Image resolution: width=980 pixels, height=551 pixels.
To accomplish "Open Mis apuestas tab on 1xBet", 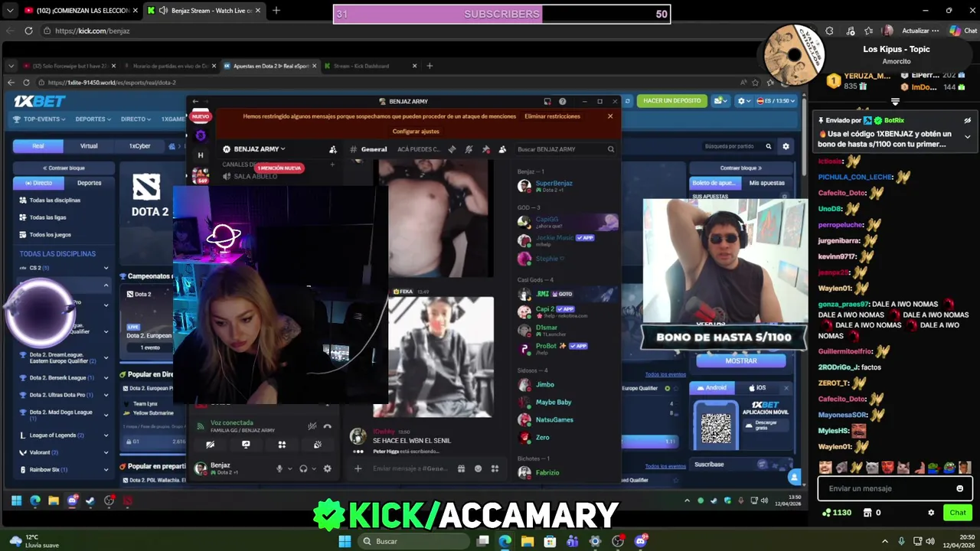I will coord(766,183).
